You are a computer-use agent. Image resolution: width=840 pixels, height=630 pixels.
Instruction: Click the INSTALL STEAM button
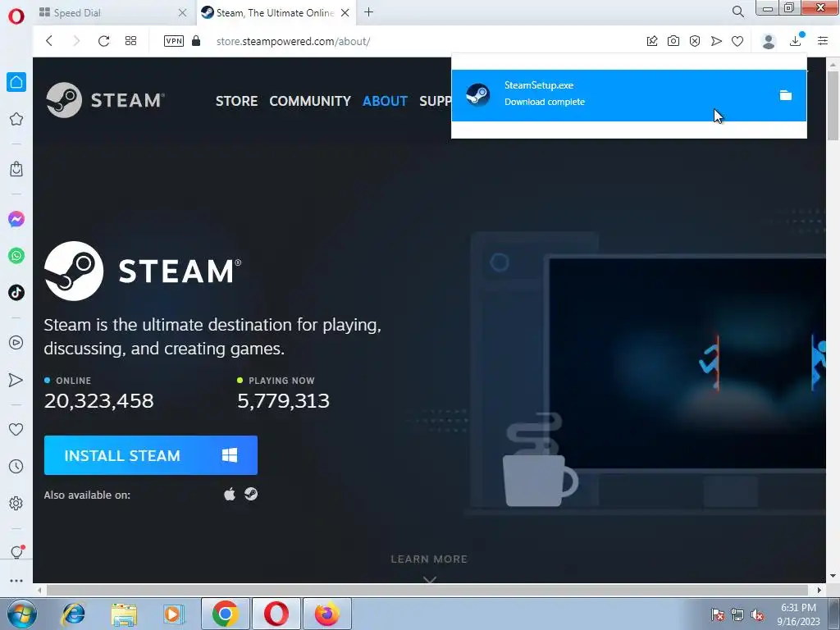151,455
